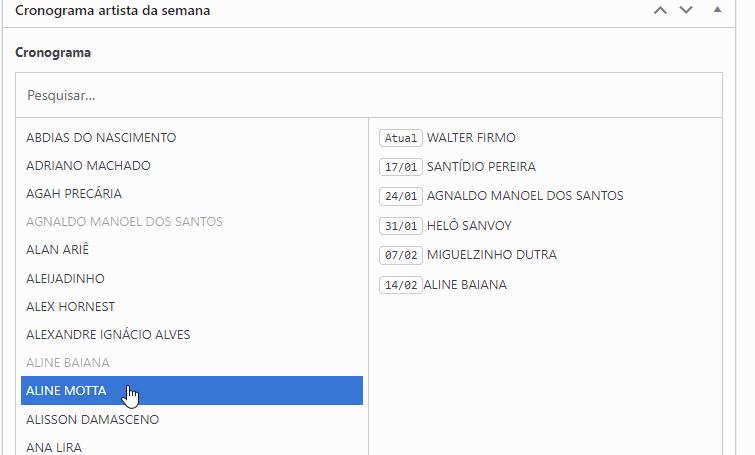Remove ALINE BAIANA scheduled for 14/02
The height and width of the screenshot is (455, 755).
coord(465,285)
